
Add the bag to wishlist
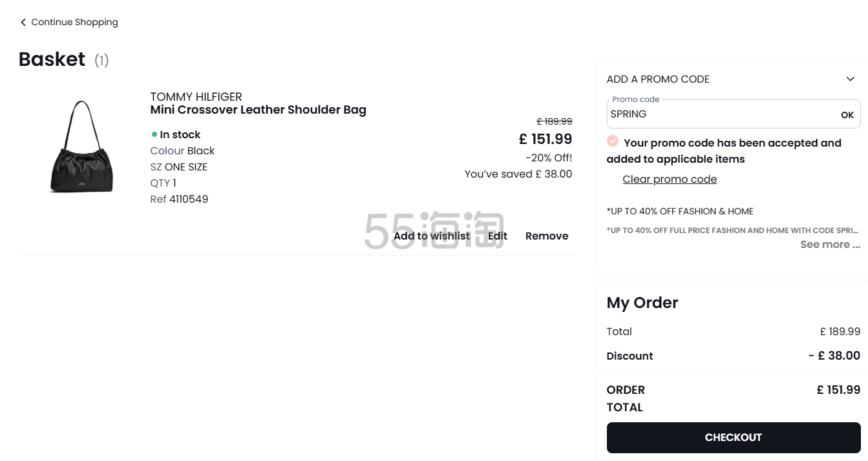(431, 236)
